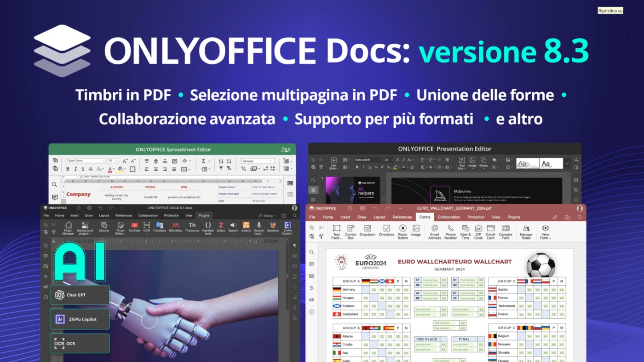The height and width of the screenshot is (362, 644).
Task: Click the large ZhiPu Copilot button
Action: point(80,319)
